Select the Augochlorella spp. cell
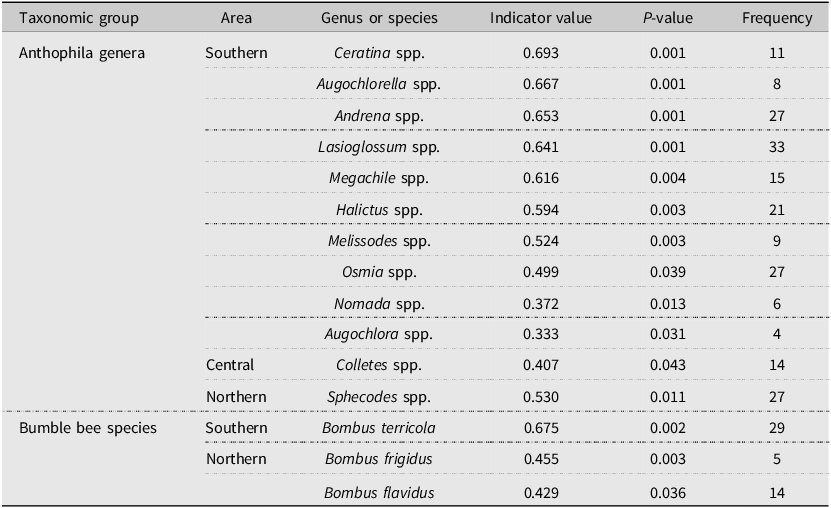831x508 pixels. [x=379, y=84]
